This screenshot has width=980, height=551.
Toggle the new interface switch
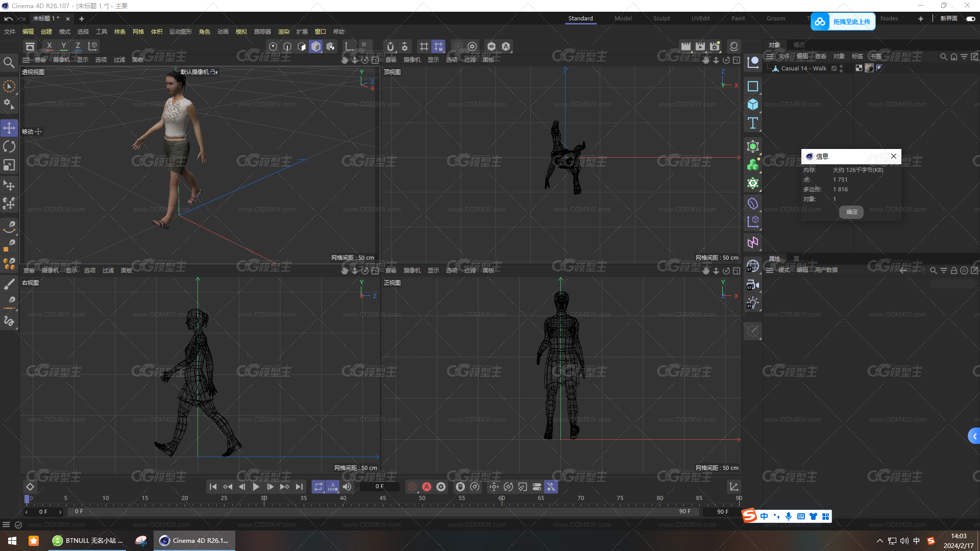970,18
